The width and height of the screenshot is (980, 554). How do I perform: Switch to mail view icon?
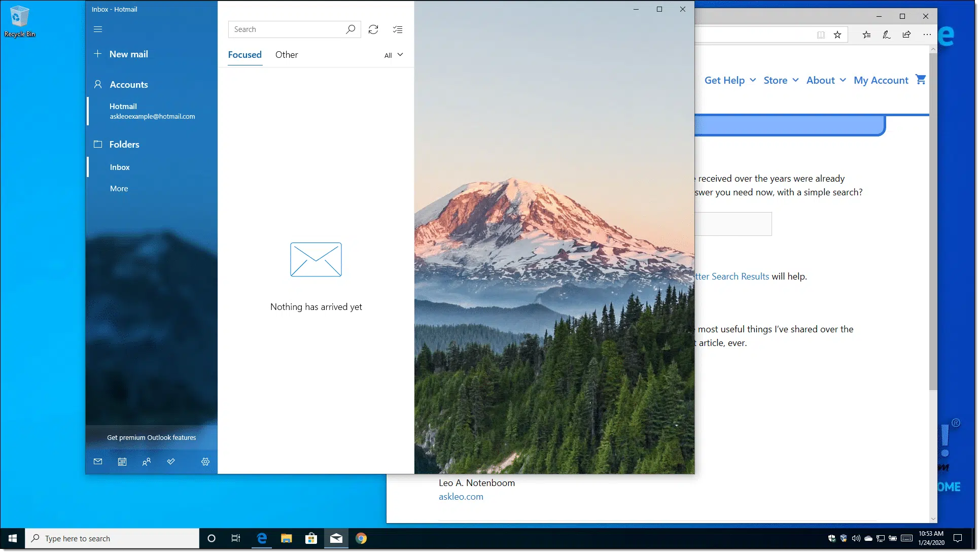[98, 462]
